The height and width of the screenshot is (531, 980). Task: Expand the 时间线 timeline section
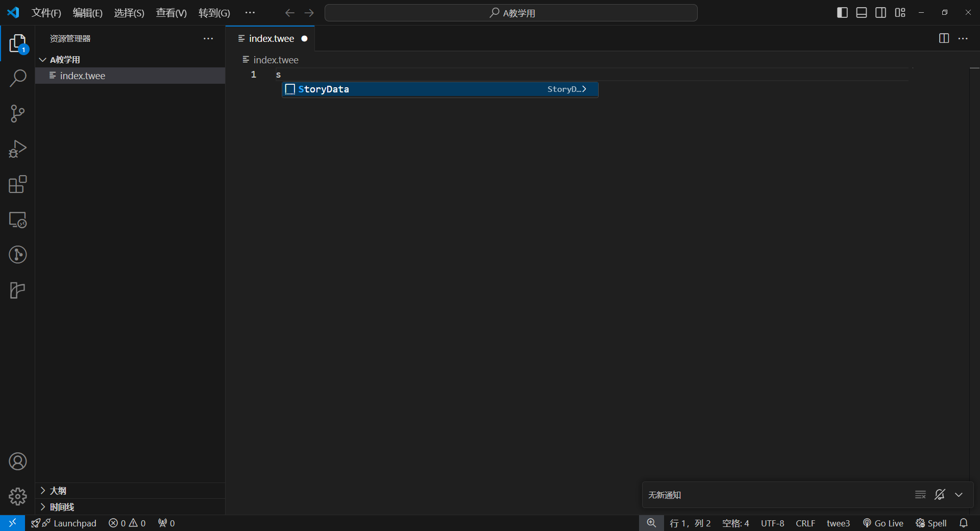tap(130, 507)
